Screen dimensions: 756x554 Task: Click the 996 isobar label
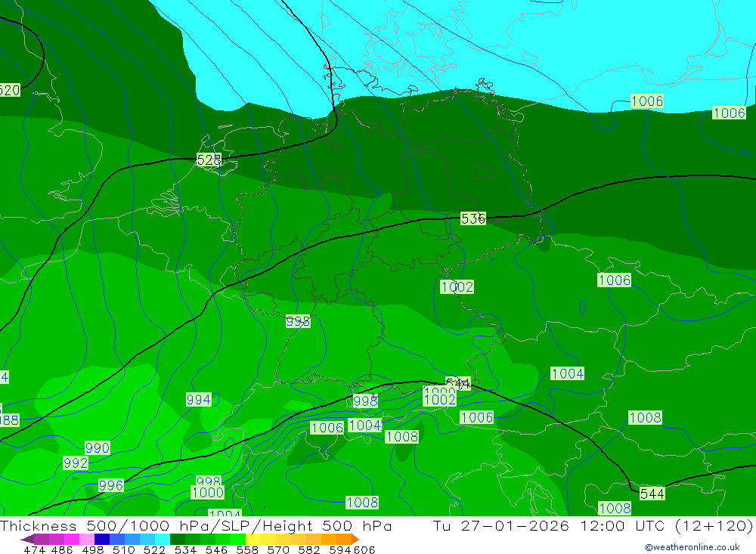(111, 485)
